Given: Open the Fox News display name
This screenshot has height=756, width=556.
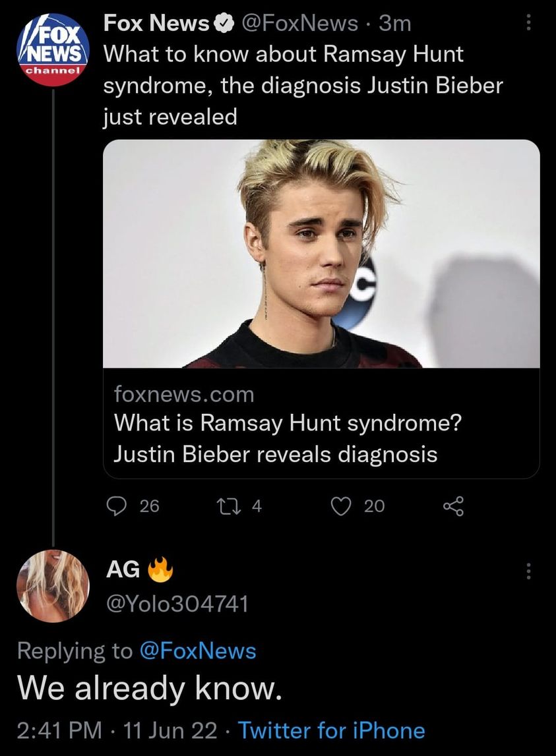Looking at the screenshot, I should click(x=156, y=24).
